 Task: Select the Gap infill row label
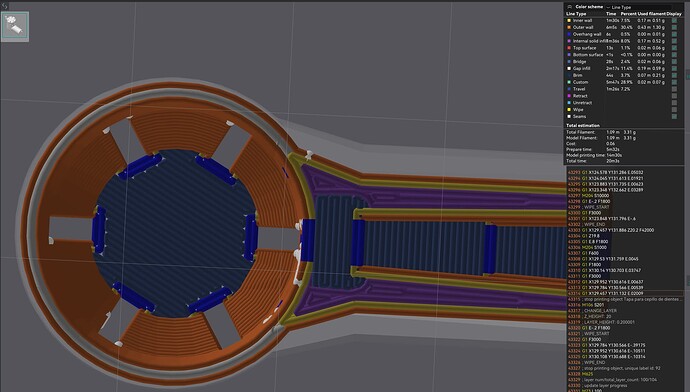(x=581, y=68)
